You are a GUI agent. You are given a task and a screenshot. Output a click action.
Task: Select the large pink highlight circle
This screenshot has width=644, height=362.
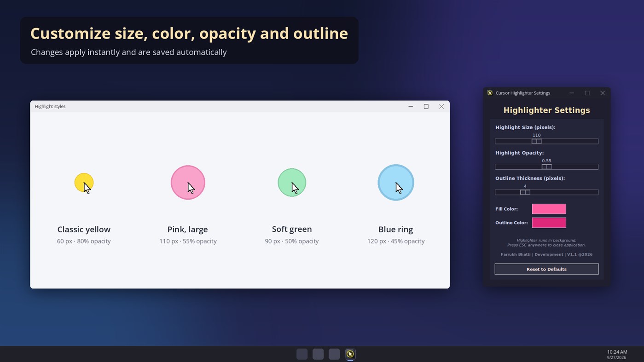click(188, 183)
